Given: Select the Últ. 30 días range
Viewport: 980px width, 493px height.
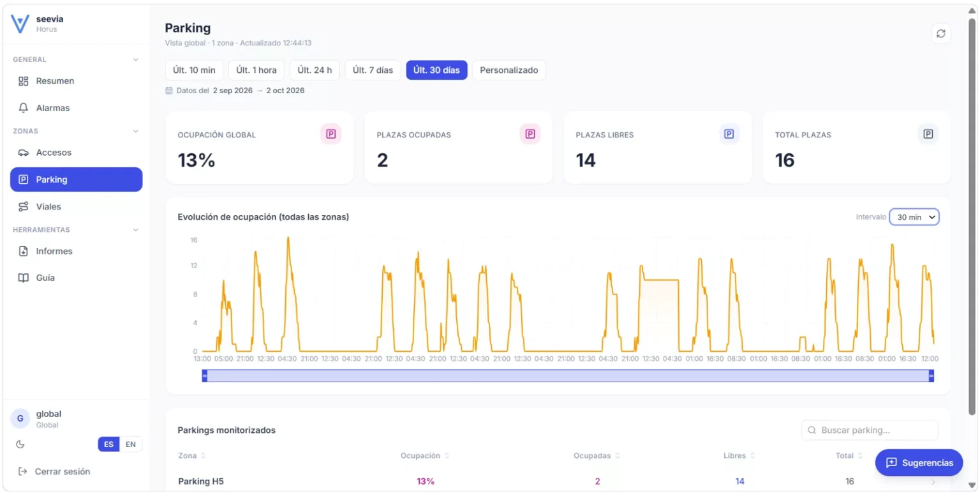Looking at the screenshot, I should [436, 70].
